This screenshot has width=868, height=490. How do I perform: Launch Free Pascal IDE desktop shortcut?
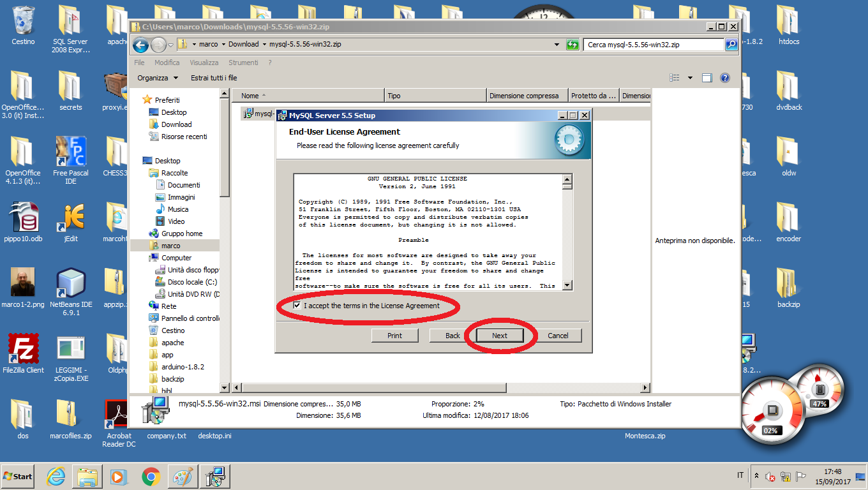coord(71,152)
